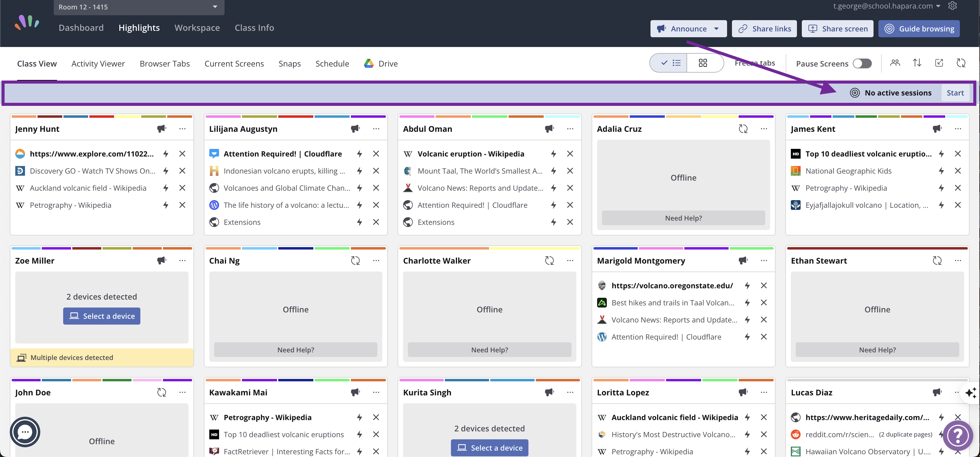The width and height of the screenshot is (980, 457).
Task: Refresh Chai Ng's card status
Action: tap(355, 260)
